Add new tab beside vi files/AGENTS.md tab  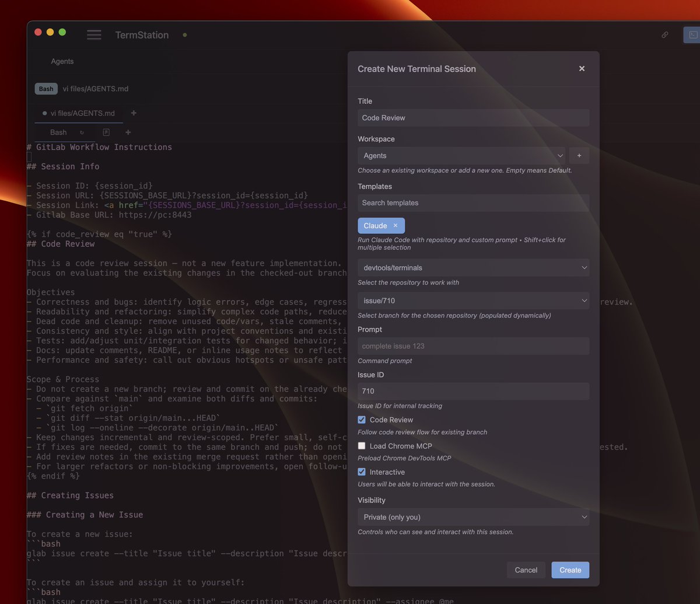(134, 113)
